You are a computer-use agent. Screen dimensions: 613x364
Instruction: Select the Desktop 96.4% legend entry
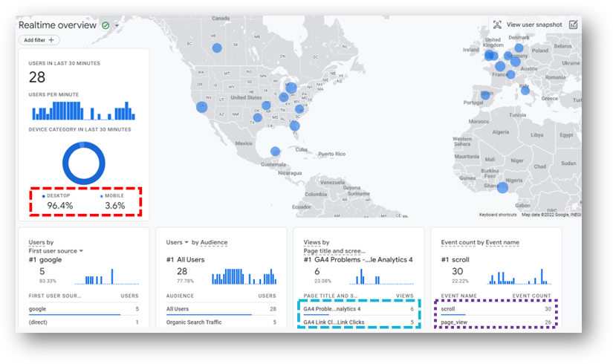tap(58, 201)
